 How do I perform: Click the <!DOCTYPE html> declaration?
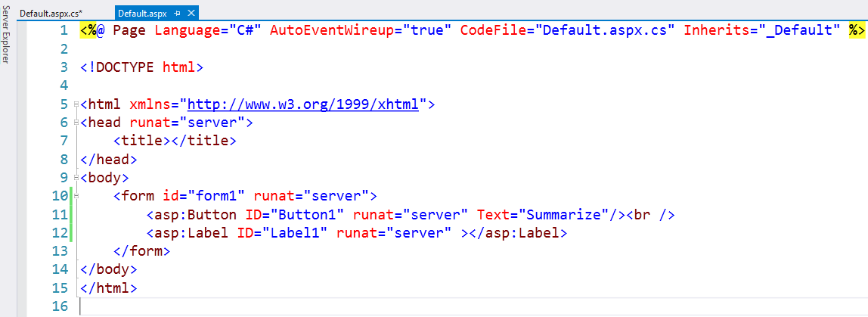point(141,67)
